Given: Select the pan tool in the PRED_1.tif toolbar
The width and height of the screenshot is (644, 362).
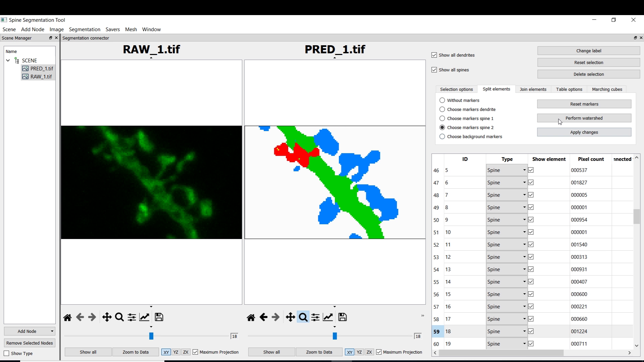Looking at the screenshot, I should tap(290, 317).
